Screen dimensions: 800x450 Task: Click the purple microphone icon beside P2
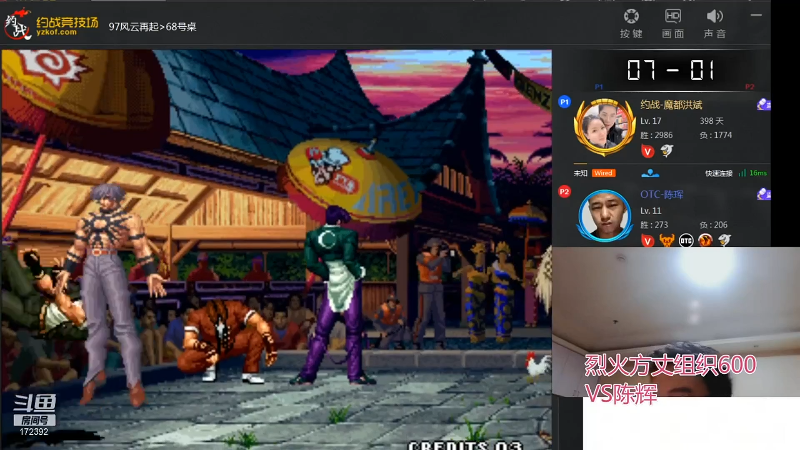pos(763,194)
